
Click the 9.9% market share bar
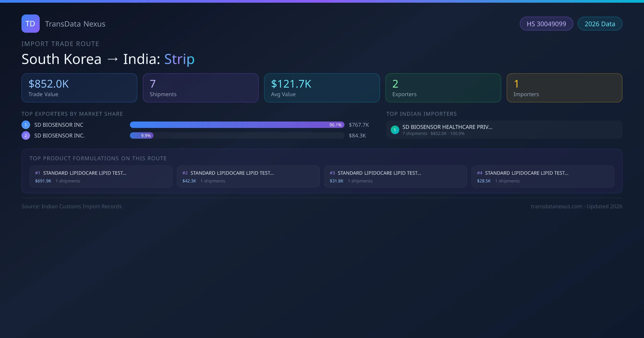[x=142, y=135]
